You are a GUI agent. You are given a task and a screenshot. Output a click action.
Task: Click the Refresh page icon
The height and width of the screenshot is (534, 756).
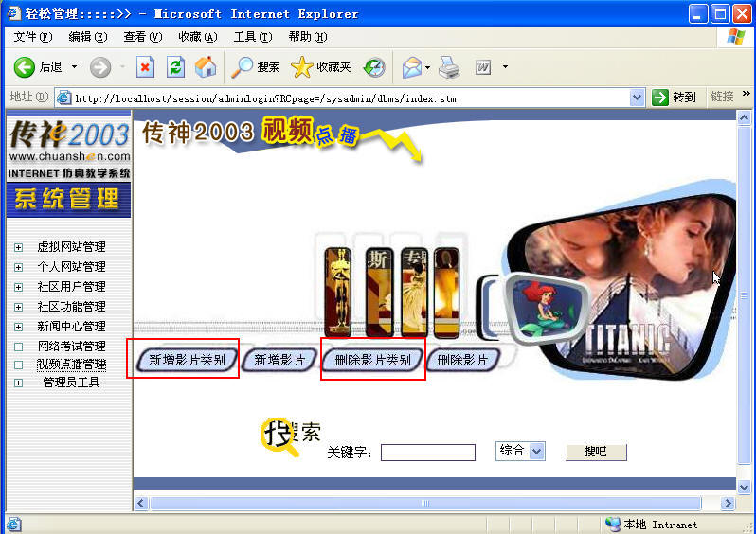pyautogui.click(x=175, y=67)
